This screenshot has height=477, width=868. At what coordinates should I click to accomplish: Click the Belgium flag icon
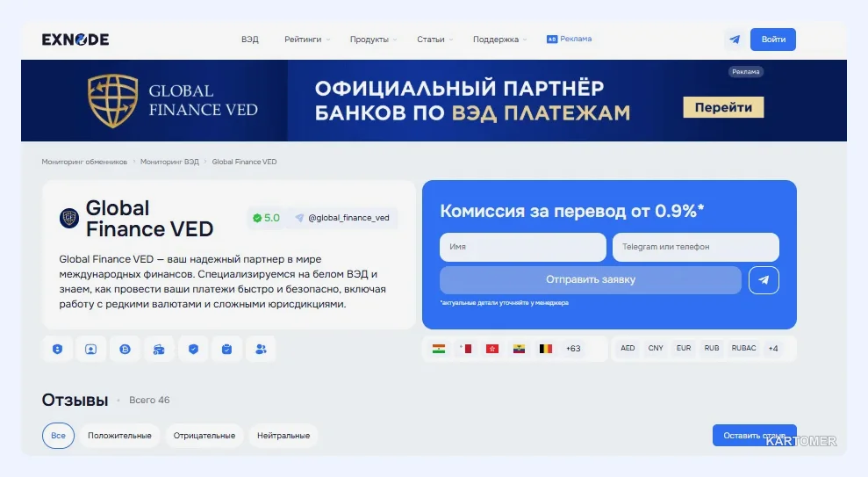546,349
